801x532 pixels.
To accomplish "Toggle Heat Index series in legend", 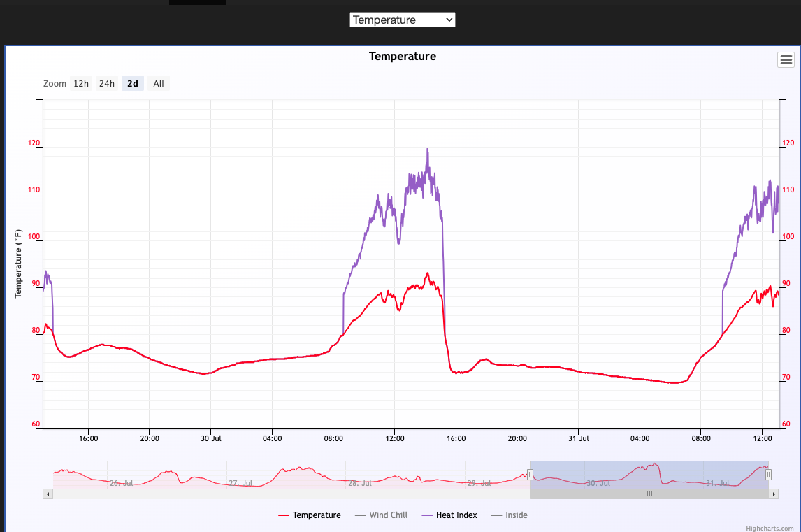I will [x=449, y=515].
